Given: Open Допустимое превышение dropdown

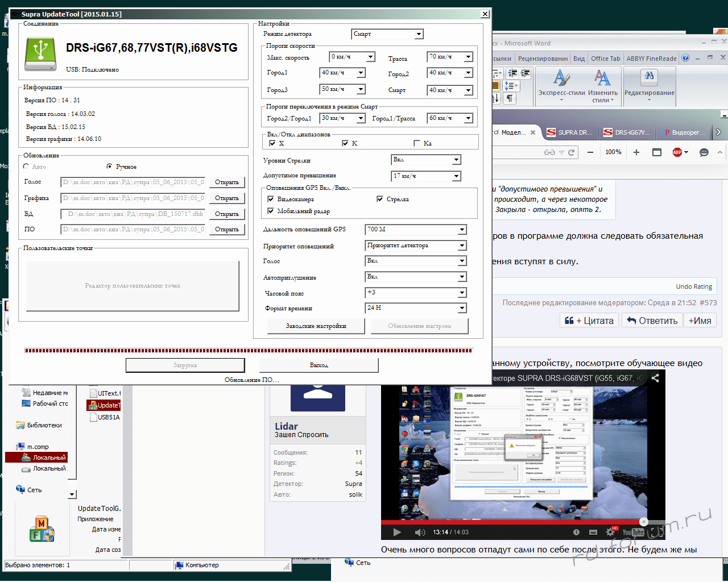Looking at the screenshot, I should (x=426, y=176).
